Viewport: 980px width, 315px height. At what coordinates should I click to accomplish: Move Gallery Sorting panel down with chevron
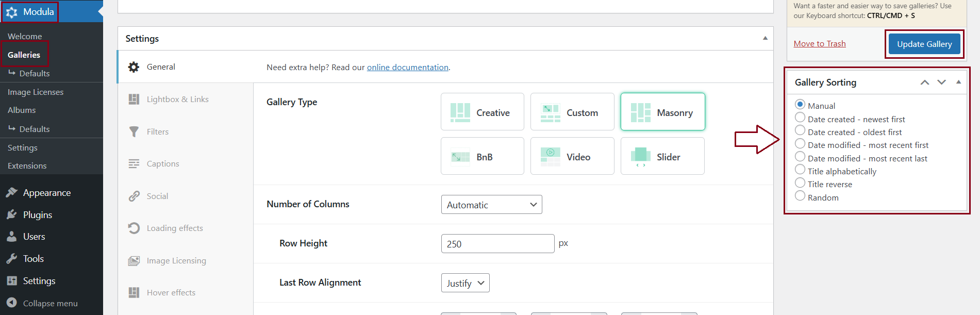[941, 82]
